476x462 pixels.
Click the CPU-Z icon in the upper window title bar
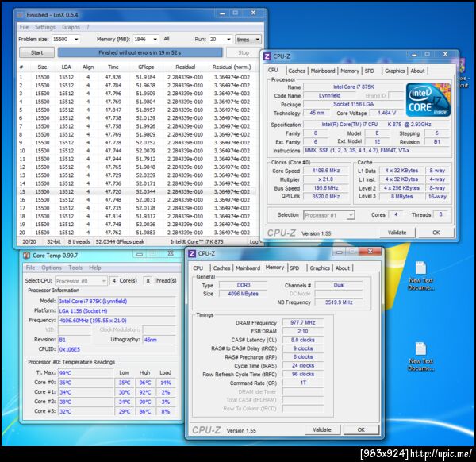(x=267, y=56)
